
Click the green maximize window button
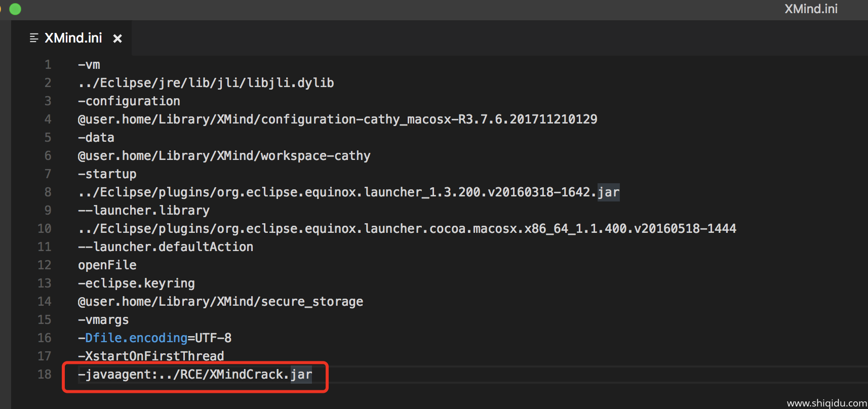[x=15, y=9]
